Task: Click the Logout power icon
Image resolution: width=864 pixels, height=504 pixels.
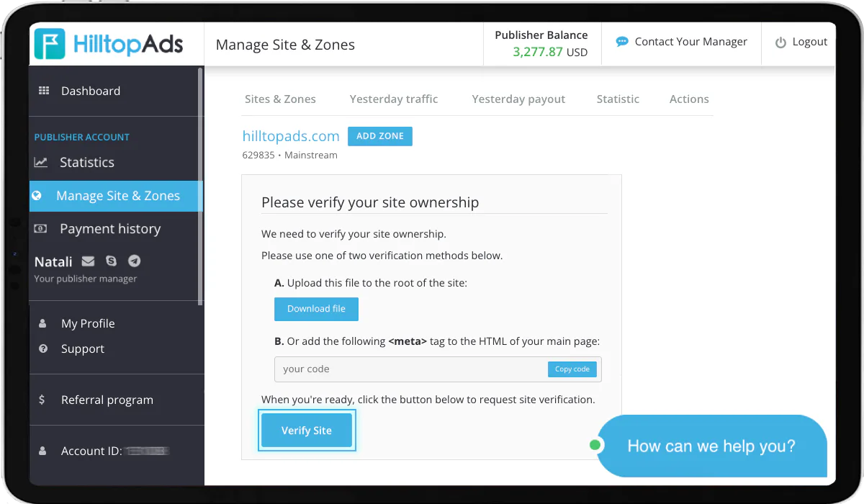Action: pyautogui.click(x=780, y=42)
